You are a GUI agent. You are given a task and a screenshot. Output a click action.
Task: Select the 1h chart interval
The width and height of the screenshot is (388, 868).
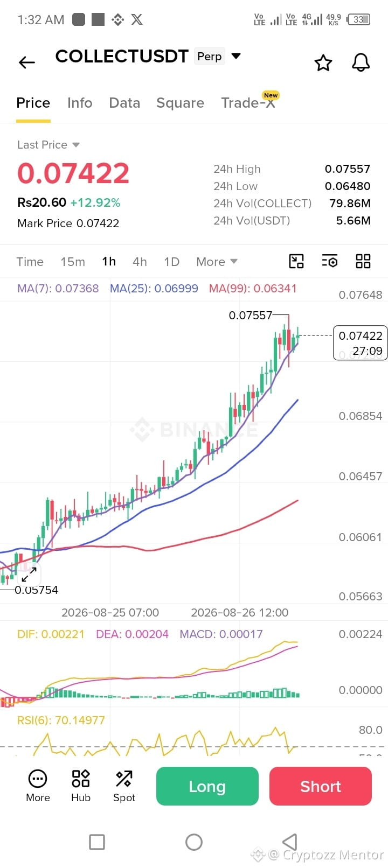tap(109, 262)
